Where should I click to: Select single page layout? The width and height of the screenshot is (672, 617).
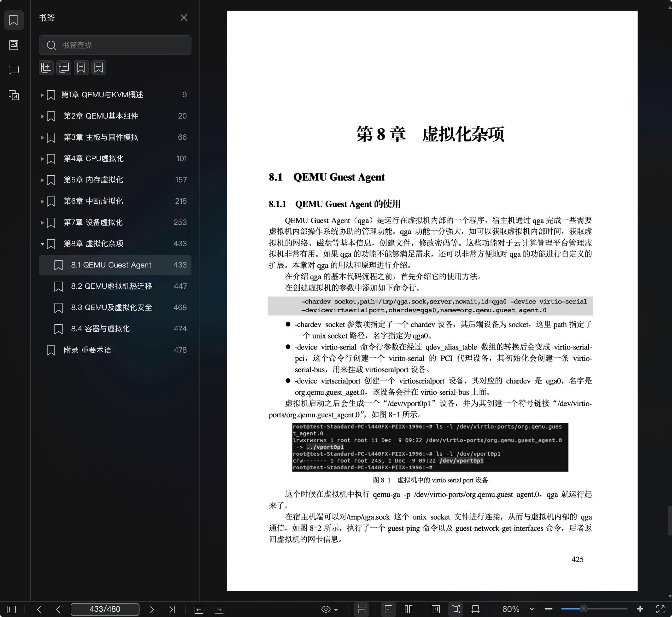tap(388, 609)
